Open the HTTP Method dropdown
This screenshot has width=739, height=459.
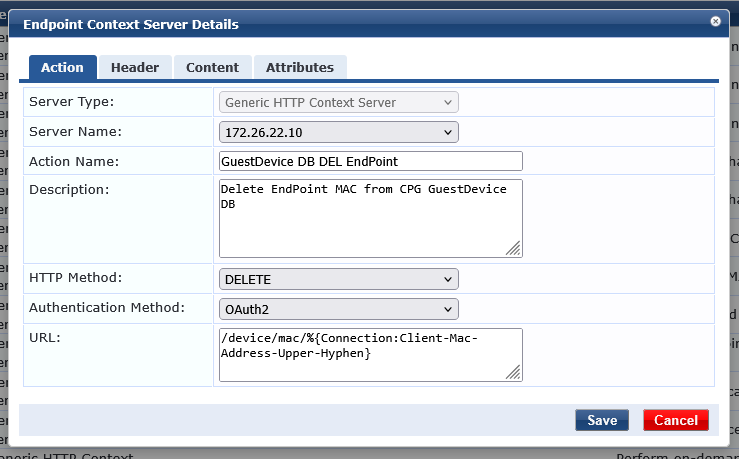coord(338,279)
